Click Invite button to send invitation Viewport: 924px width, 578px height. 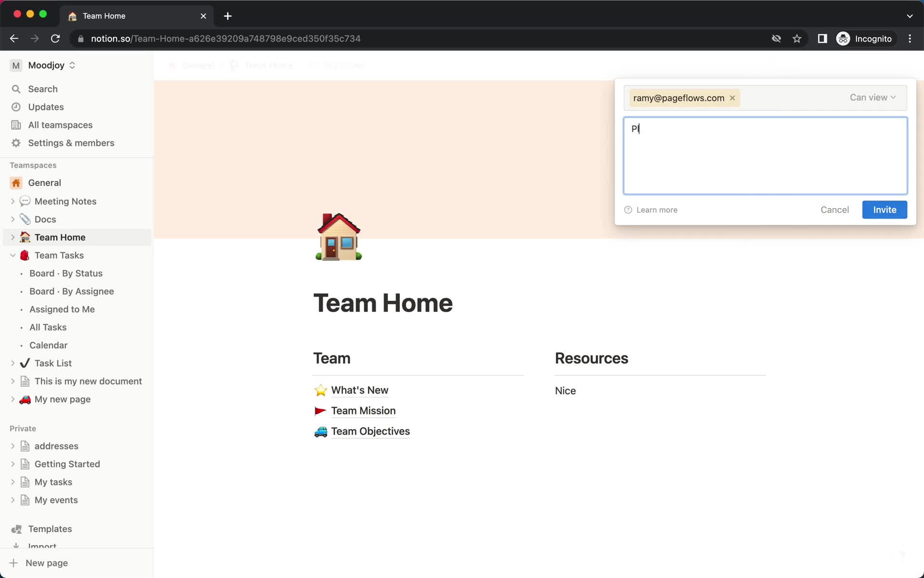click(x=885, y=209)
